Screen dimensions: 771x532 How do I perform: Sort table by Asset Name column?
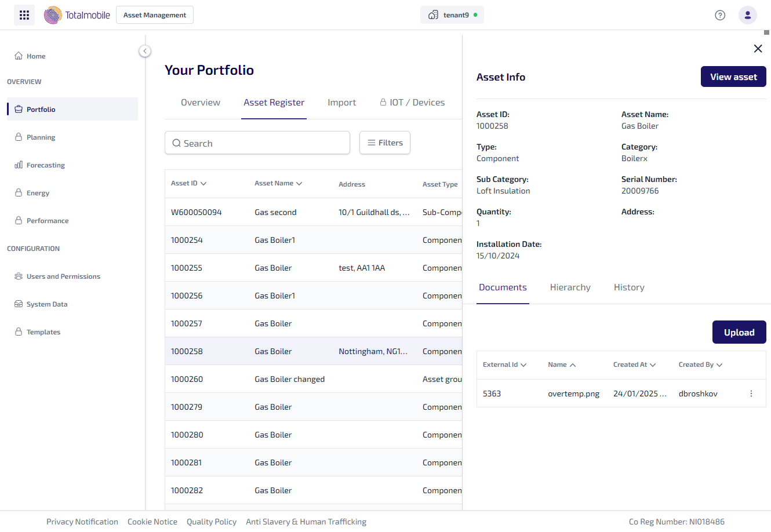(278, 183)
